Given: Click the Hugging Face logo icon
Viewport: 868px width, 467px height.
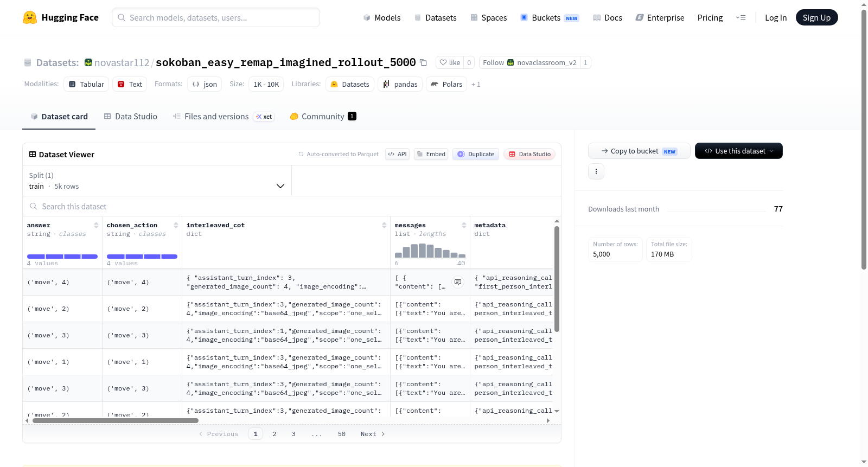Looking at the screenshot, I should click(30, 17).
